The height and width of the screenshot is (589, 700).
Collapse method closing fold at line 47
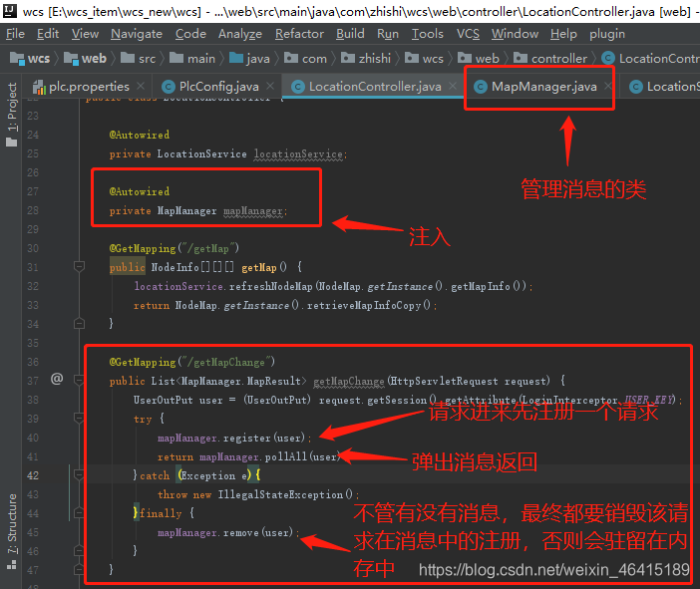click(79, 569)
